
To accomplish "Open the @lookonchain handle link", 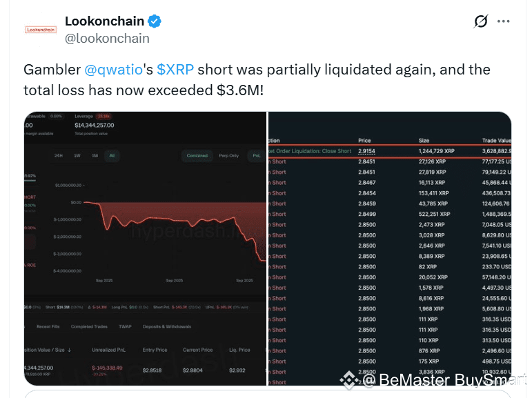I will [107, 39].
